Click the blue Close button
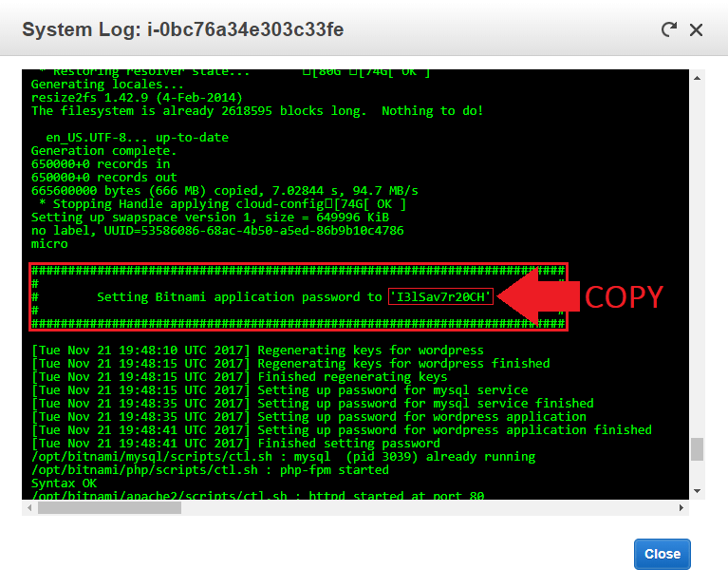The height and width of the screenshot is (588, 728). point(663,554)
